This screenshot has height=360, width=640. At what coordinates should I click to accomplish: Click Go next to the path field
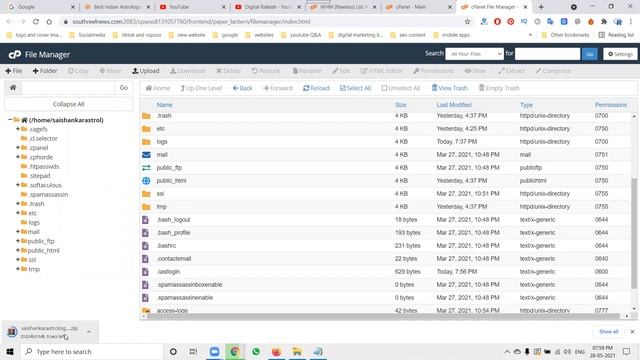(124, 87)
